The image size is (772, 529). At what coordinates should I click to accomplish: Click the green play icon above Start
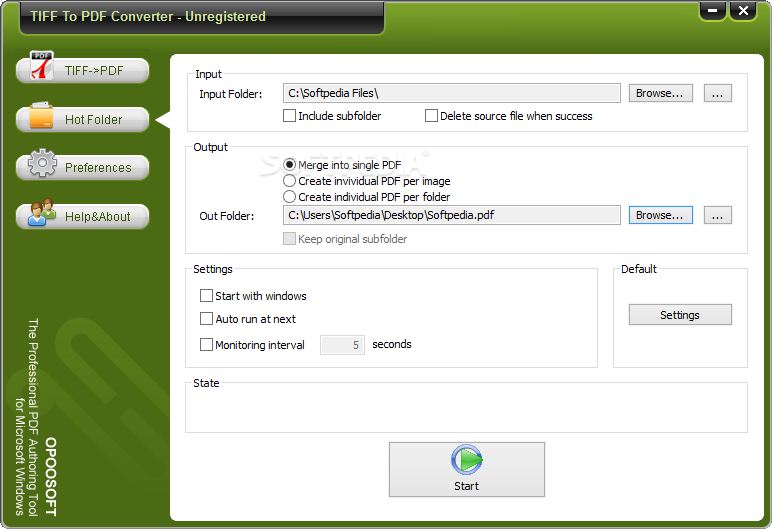tap(467, 460)
